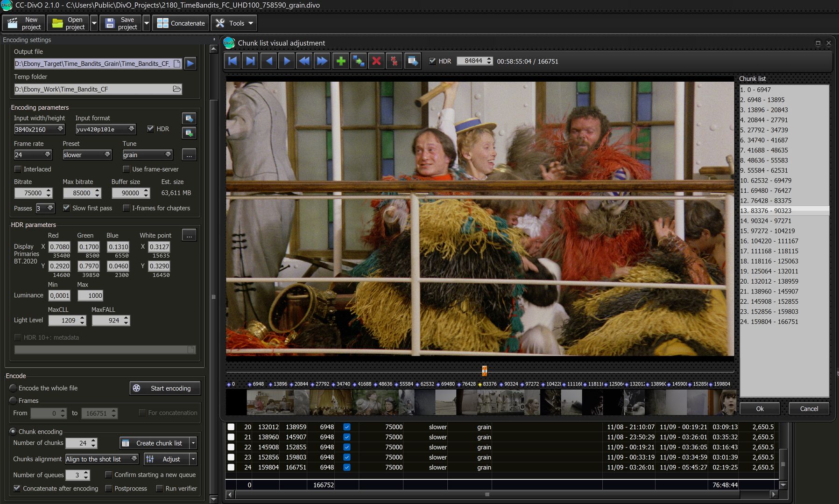
Task: Click Create chunk list button
Action: [155, 443]
